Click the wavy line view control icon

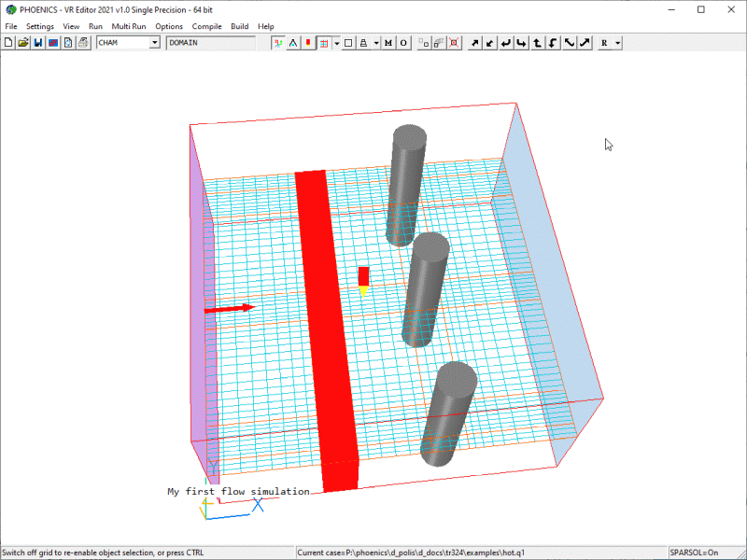(569, 43)
